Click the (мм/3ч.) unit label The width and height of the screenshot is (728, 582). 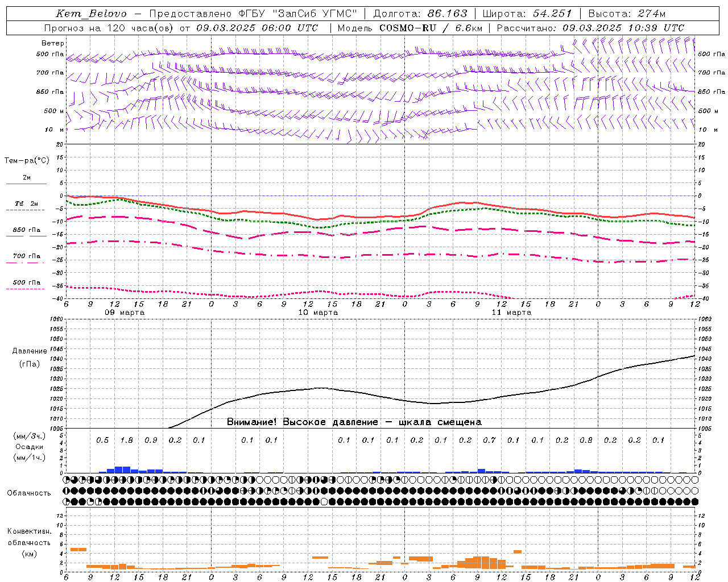click(x=30, y=436)
